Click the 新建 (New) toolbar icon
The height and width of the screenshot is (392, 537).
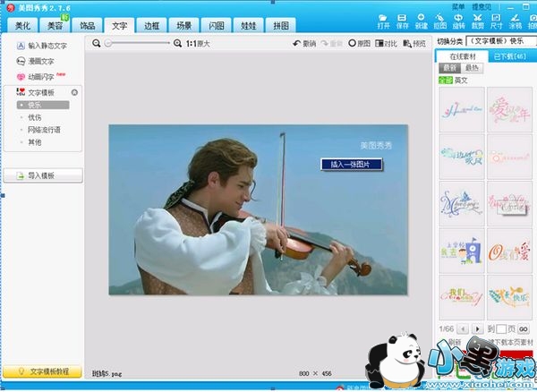421,21
